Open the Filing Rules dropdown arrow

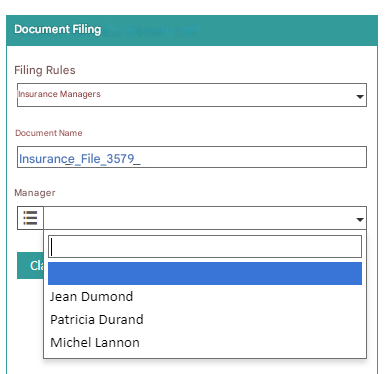tap(360, 97)
